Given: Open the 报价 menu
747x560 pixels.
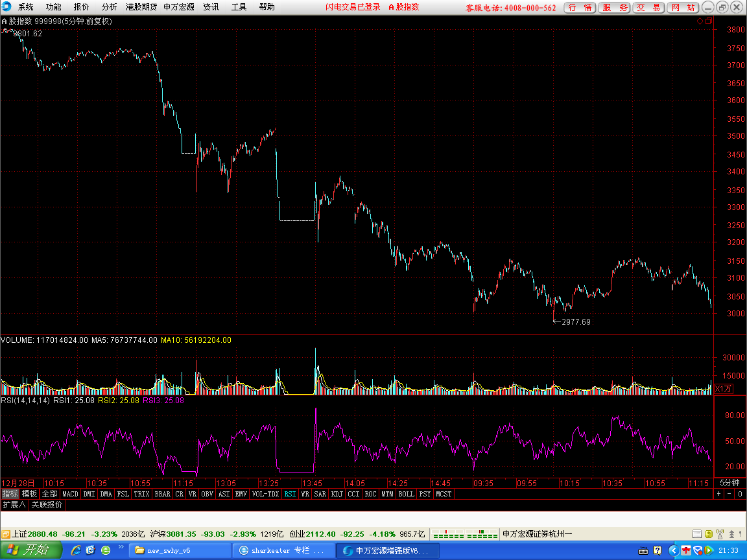Looking at the screenshot, I should tap(82, 6).
